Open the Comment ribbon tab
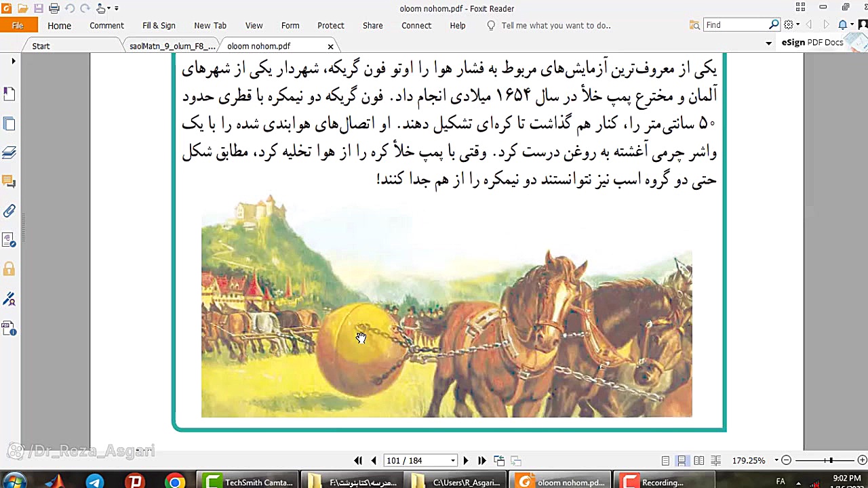The image size is (868, 488). 106,25
